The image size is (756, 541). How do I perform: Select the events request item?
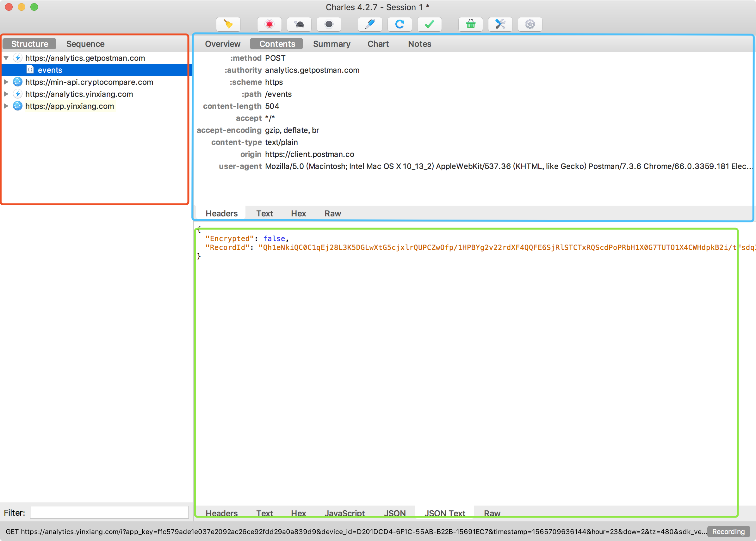pos(50,70)
